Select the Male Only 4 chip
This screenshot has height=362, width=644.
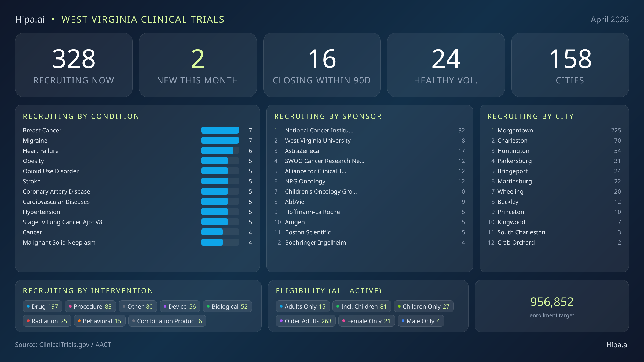click(421, 321)
